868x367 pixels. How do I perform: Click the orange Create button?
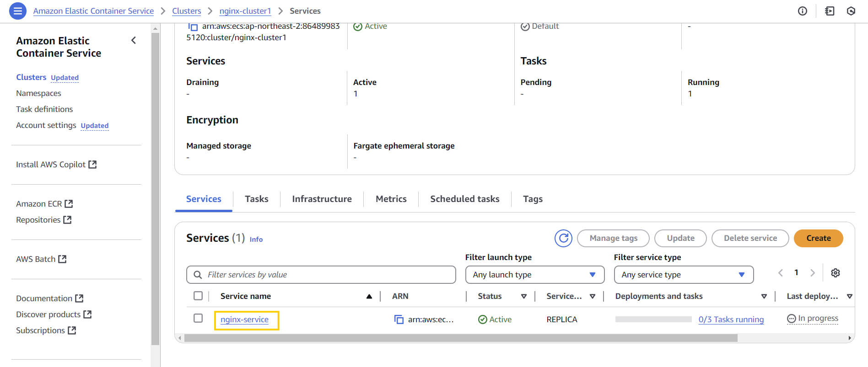(x=818, y=238)
